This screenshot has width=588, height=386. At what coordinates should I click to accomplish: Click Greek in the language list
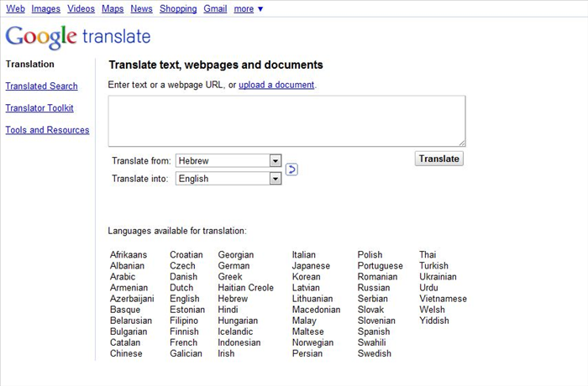tap(230, 277)
